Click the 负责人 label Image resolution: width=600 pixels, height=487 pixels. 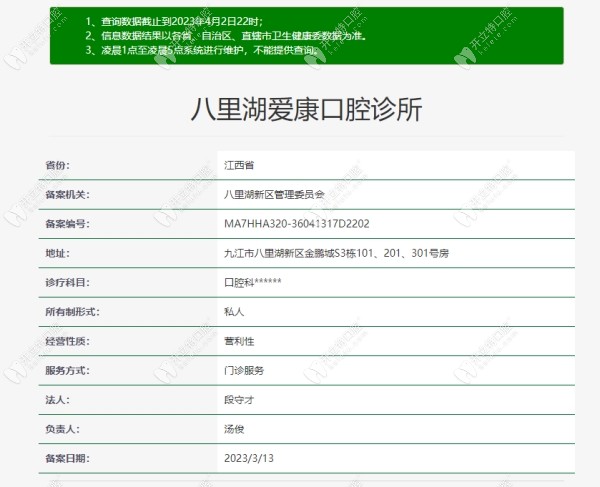coord(62,429)
